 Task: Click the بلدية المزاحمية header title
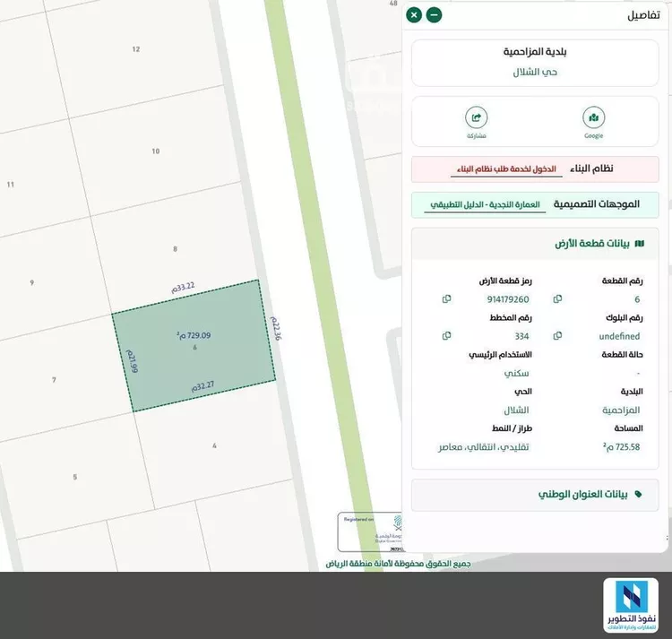[x=535, y=52]
